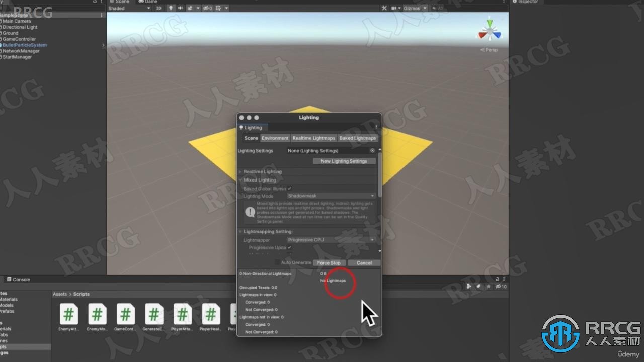Select the PlayerAtta... script asset
644x362 pixels.
click(182, 318)
